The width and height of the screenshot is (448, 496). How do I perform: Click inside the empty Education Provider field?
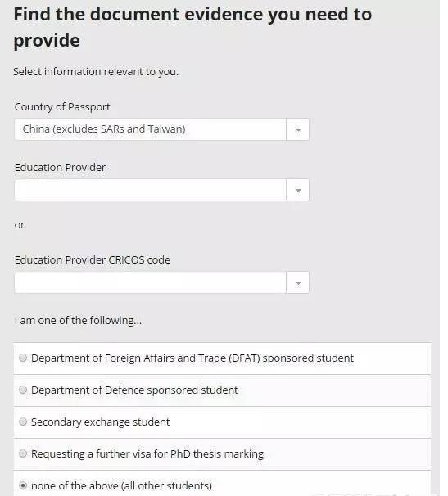(150, 190)
